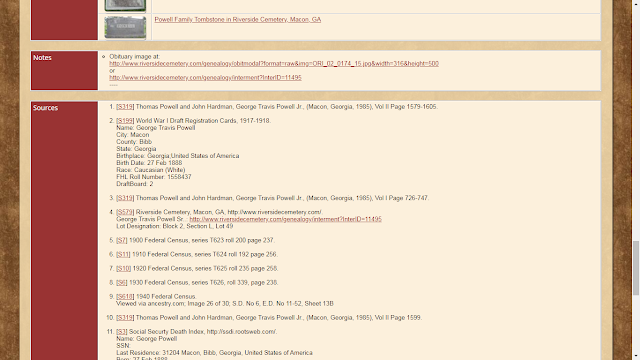Click the vertical scrollbar thumb
The image size is (640, 360).
click(x=636, y=268)
